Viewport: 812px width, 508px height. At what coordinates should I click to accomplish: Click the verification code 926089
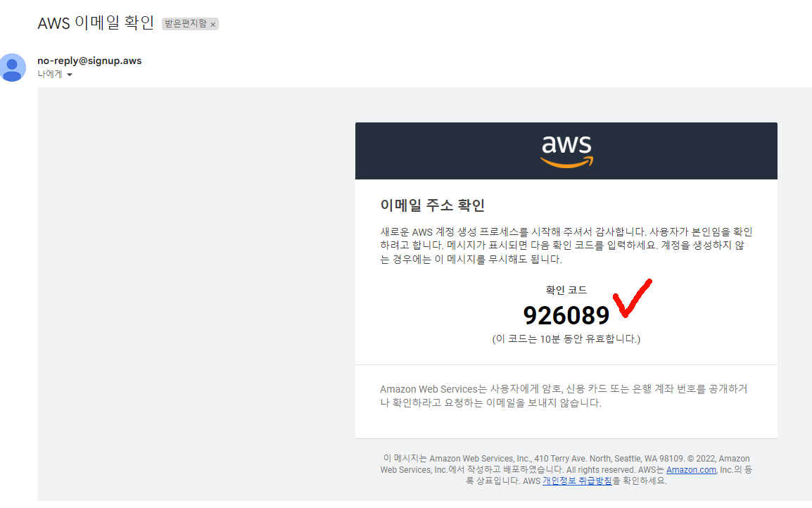point(566,315)
